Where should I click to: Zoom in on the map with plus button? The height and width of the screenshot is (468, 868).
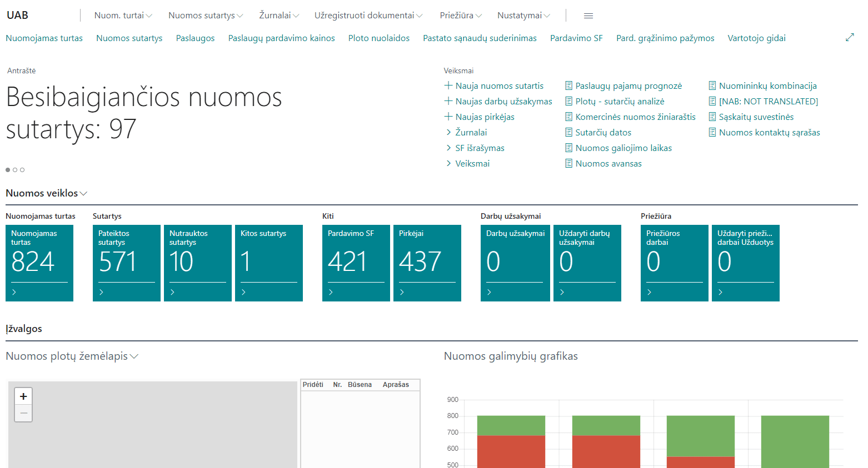pos(23,396)
